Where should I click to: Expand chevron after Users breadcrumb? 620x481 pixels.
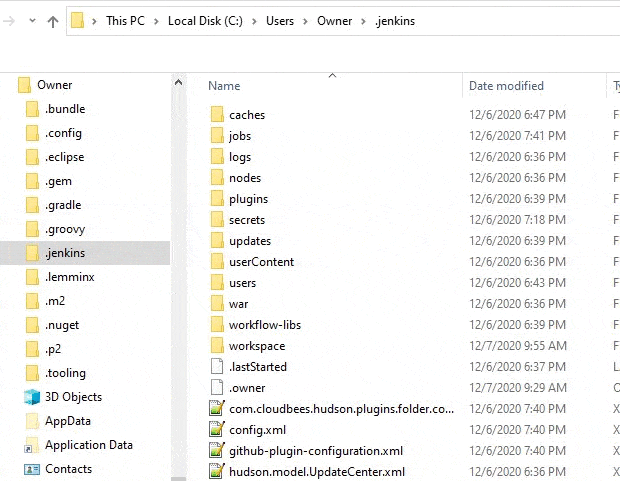[305, 21]
